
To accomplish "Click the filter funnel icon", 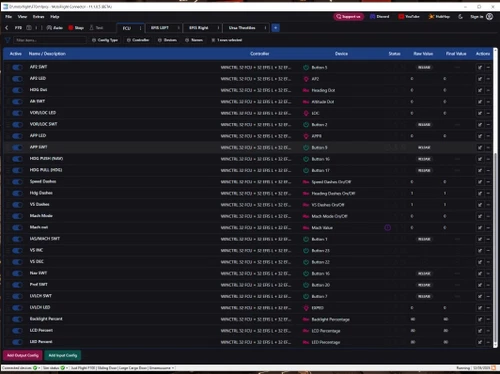I will coord(8,40).
